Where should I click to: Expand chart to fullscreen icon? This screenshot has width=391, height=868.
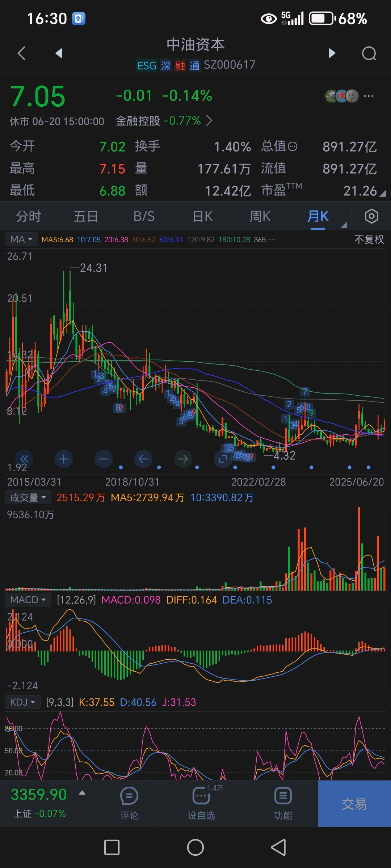(223, 459)
